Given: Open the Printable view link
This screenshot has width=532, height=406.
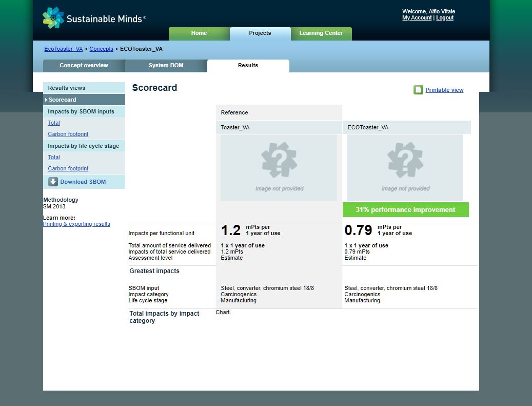Looking at the screenshot, I should click(444, 90).
